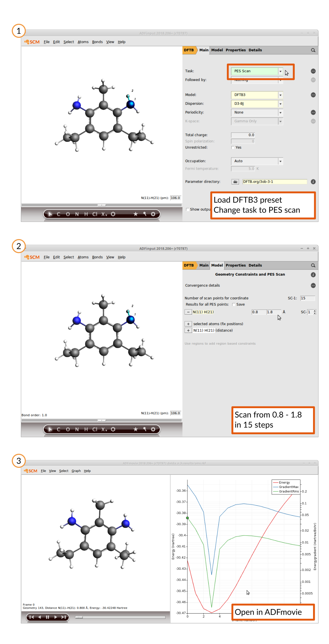Click the scan end value field 1.8
The height and width of the screenshot is (644, 329).
point(274,312)
